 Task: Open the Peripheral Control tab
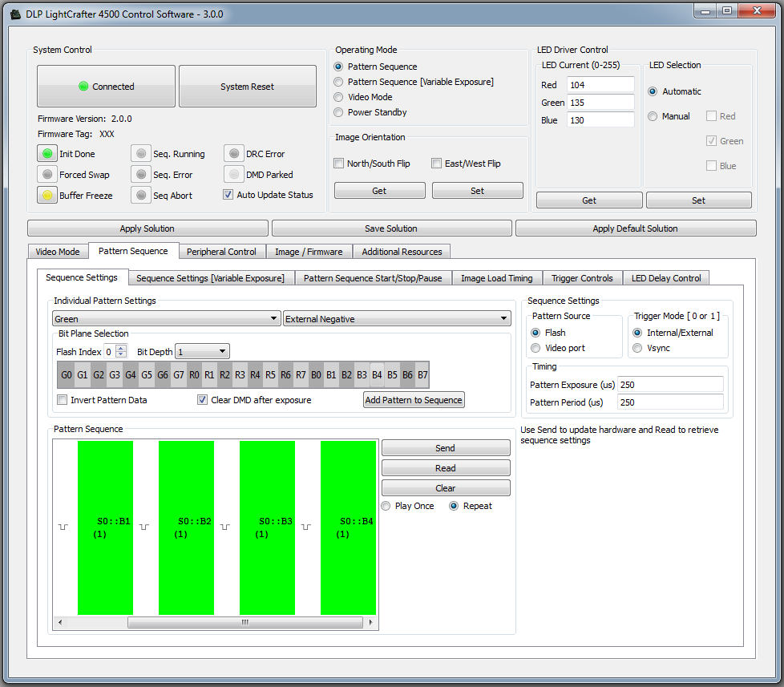pyautogui.click(x=221, y=252)
